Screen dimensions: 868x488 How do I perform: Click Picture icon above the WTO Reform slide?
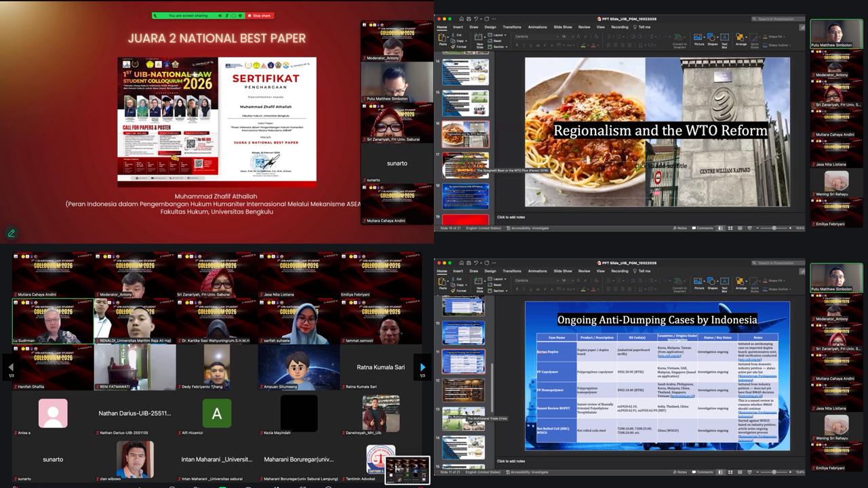(698, 39)
